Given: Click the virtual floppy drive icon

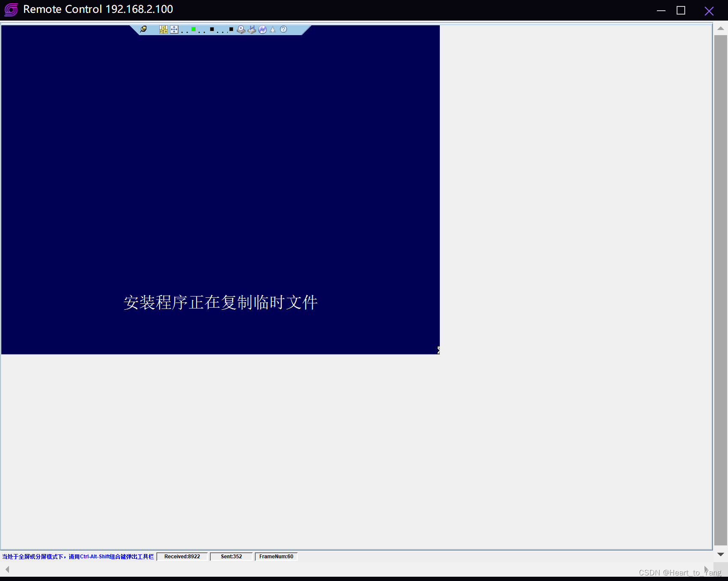Looking at the screenshot, I should [x=252, y=30].
